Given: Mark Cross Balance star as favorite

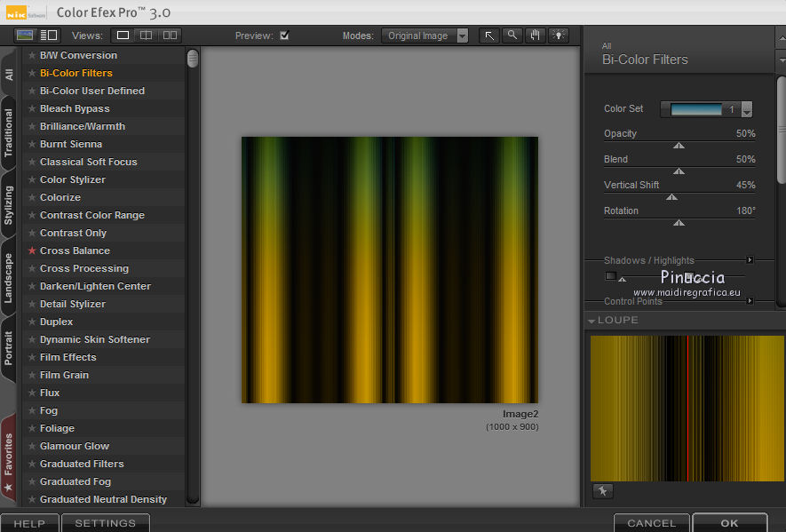Looking at the screenshot, I should [32, 250].
